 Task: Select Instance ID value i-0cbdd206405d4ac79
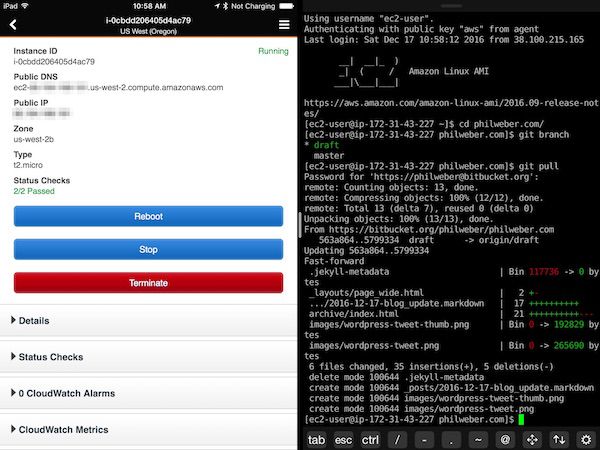pos(54,62)
